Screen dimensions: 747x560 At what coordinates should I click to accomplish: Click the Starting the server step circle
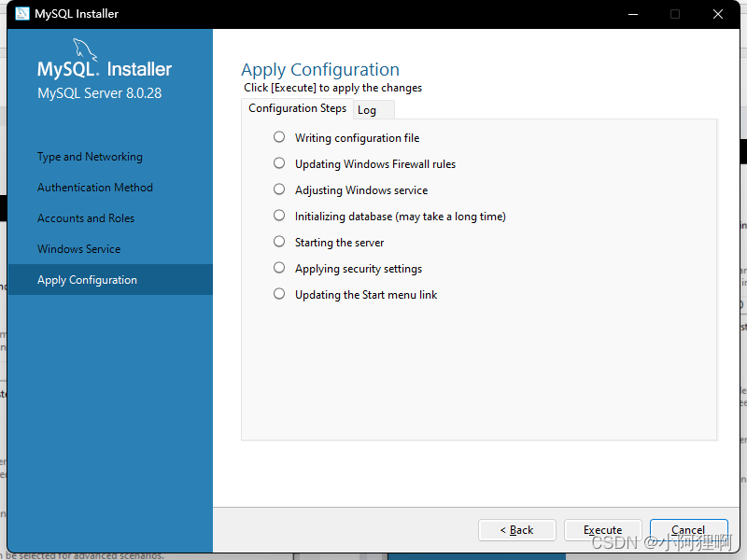(279, 242)
